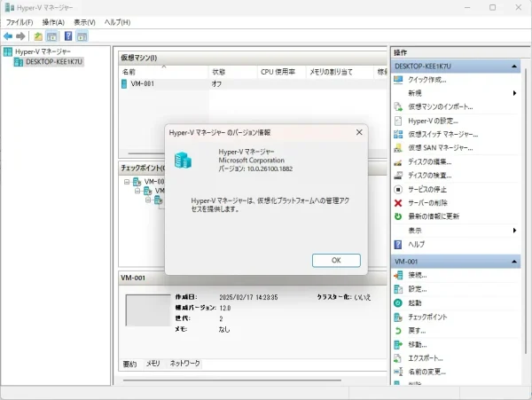The image size is (532, 400).
Task: Click the Up one level folder icon
Action: [x=38, y=36]
